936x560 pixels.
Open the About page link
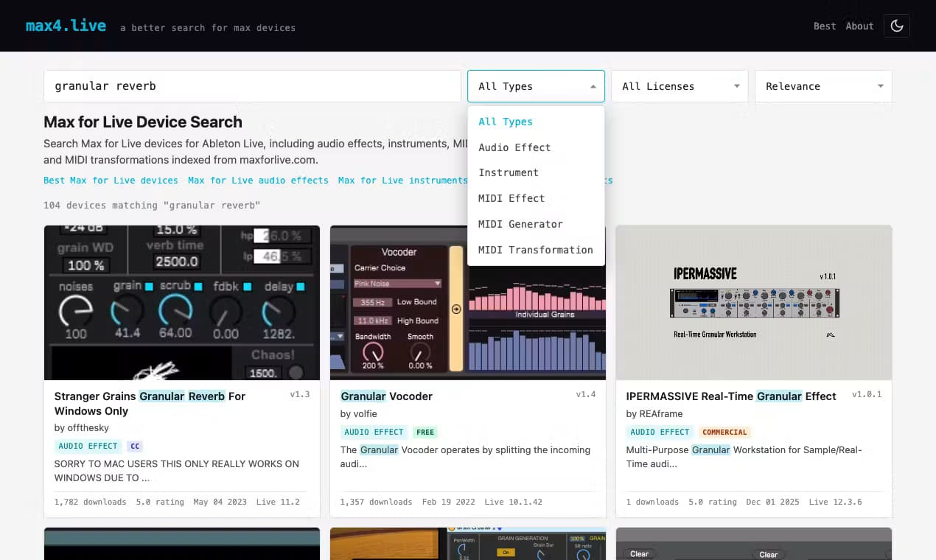[x=859, y=26]
